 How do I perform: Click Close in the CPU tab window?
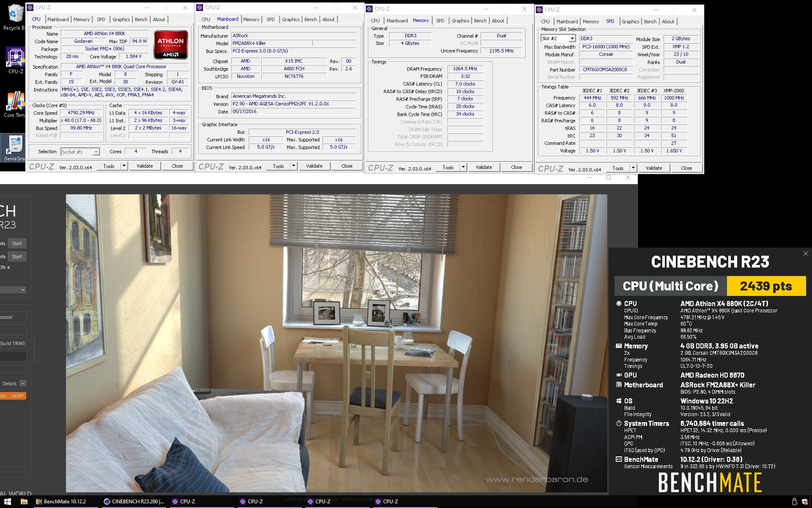pyautogui.click(x=177, y=166)
